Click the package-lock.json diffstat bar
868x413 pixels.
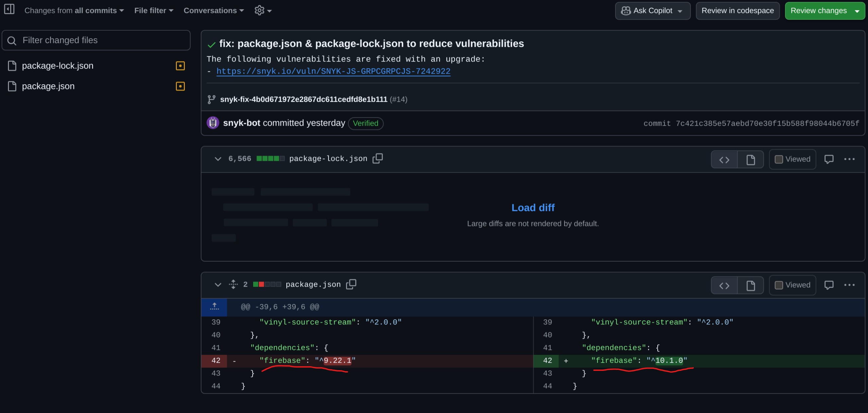270,159
